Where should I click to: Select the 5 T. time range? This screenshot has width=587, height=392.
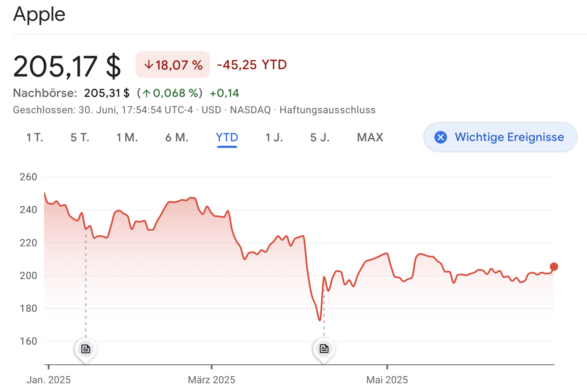point(80,137)
